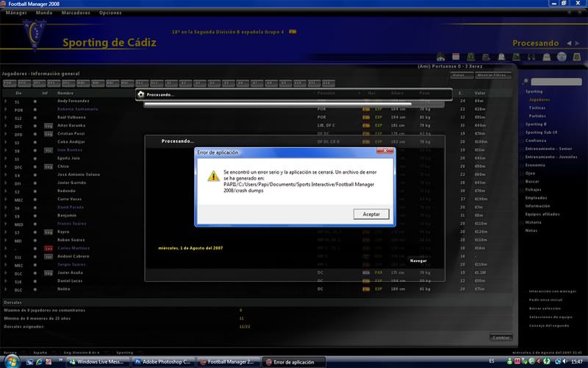Click the forward arrow next to Procesando

578,43
